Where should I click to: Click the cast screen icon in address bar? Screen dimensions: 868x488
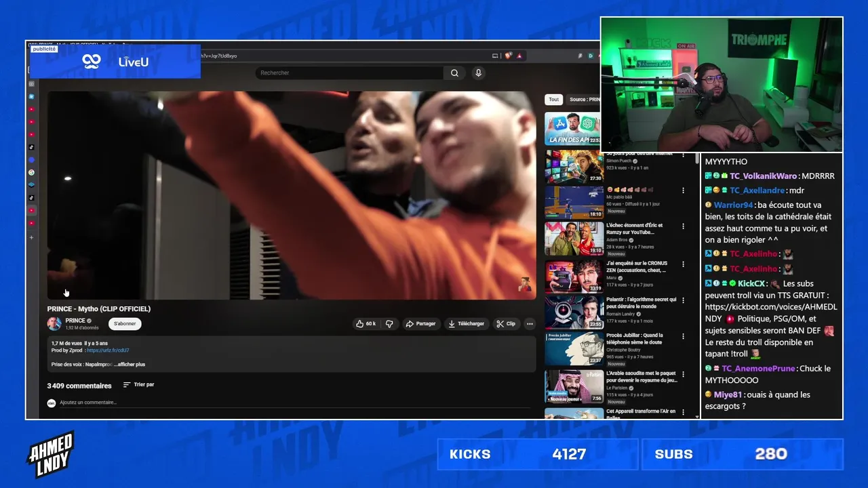495,56
